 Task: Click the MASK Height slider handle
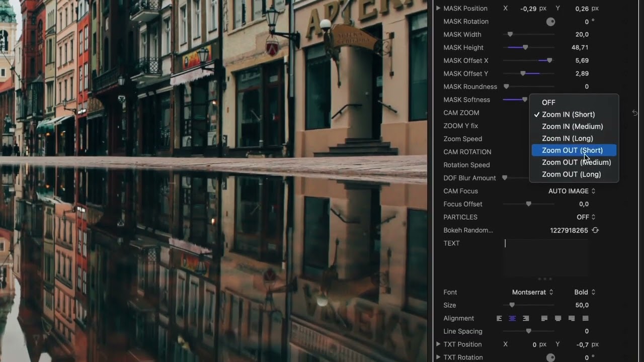(525, 48)
